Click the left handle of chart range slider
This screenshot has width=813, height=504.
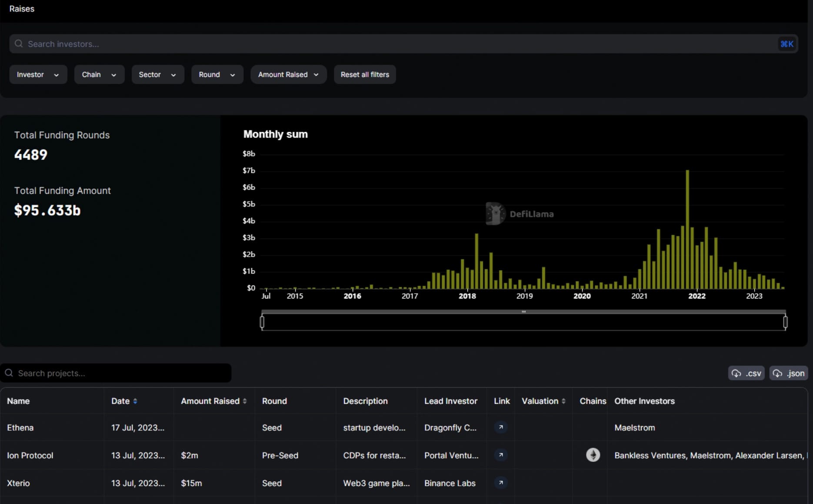[262, 322]
